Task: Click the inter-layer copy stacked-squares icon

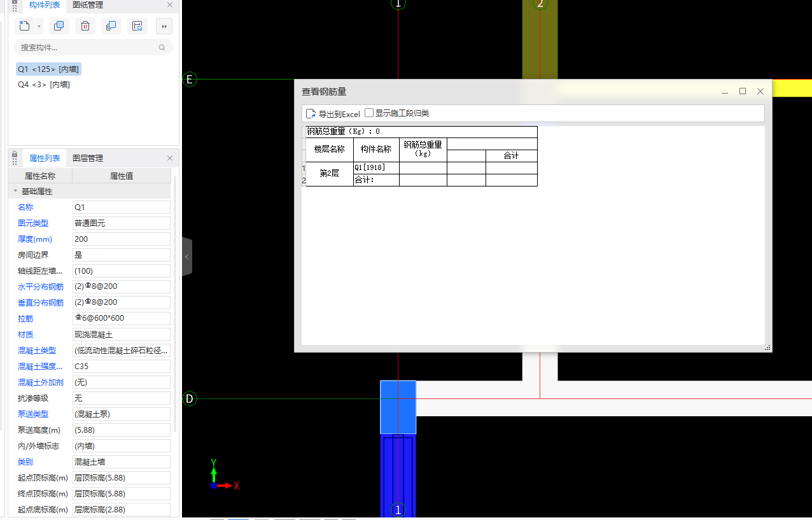Action: pyautogui.click(x=111, y=26)
